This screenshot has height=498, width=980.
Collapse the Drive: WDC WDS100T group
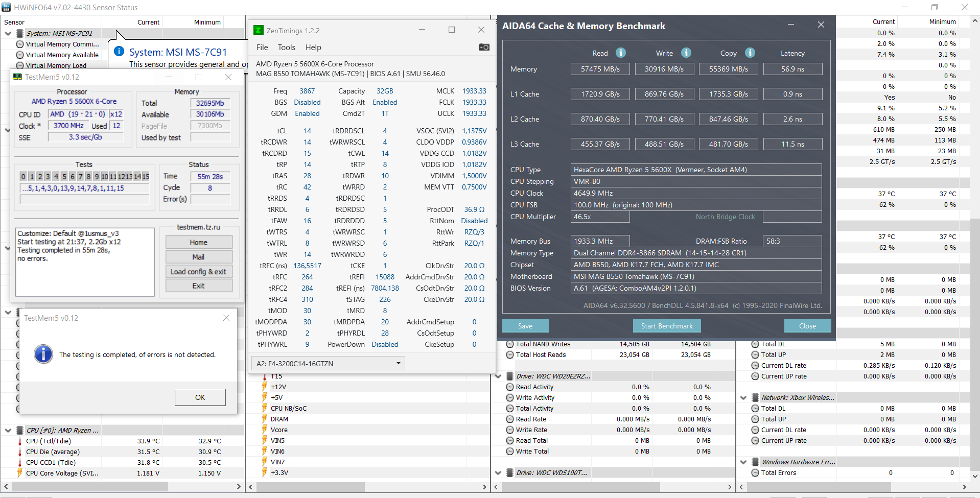tap(498, 472)
